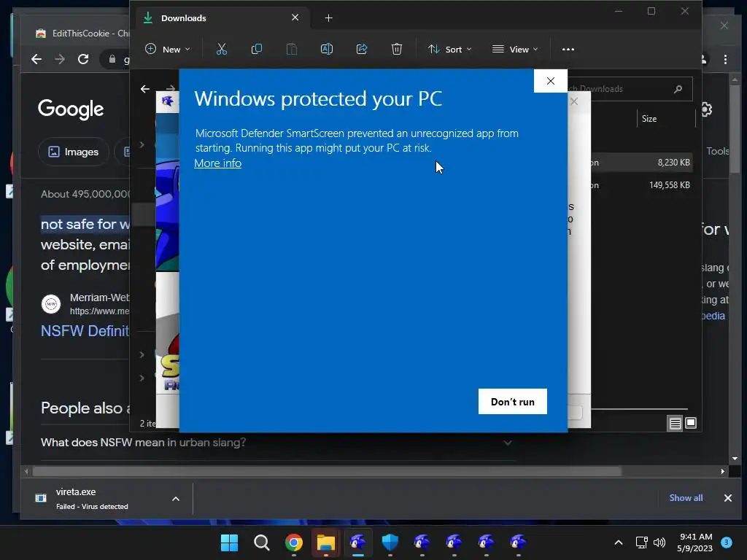Go back in File Explorer navigation
The width and height of the screenshot is (747, 560).
click(145, 88)
